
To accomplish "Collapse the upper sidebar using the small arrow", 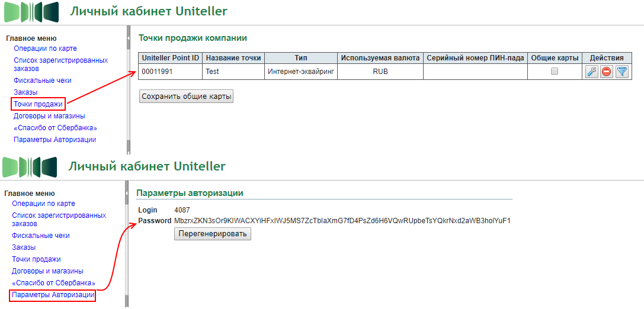I will 129,38.
